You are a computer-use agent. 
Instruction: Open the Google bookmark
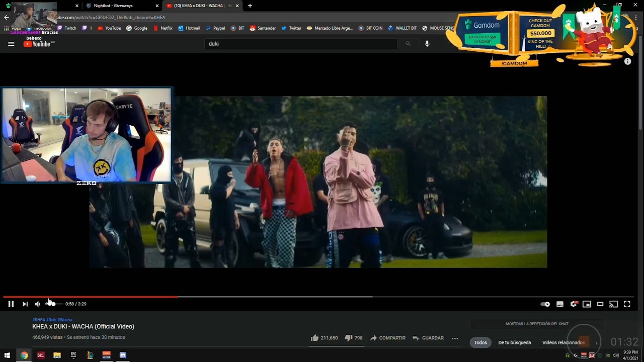pyautogui.click(x=137, y=28)
